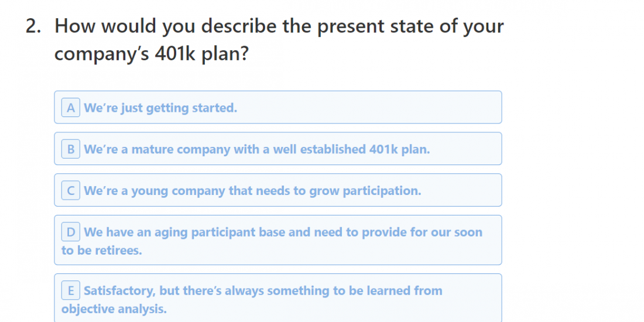Click the "objective analysis." text line
644x322 pixels.
point(114,309)
